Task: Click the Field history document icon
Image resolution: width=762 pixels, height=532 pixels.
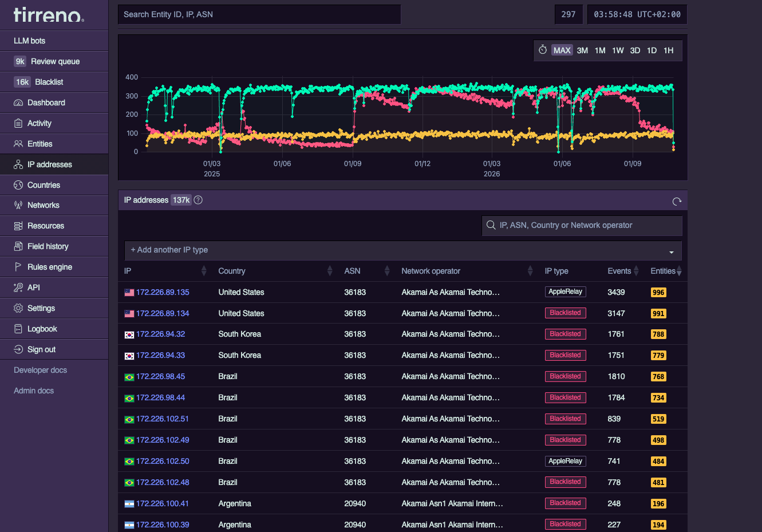Action: [18, 246]
